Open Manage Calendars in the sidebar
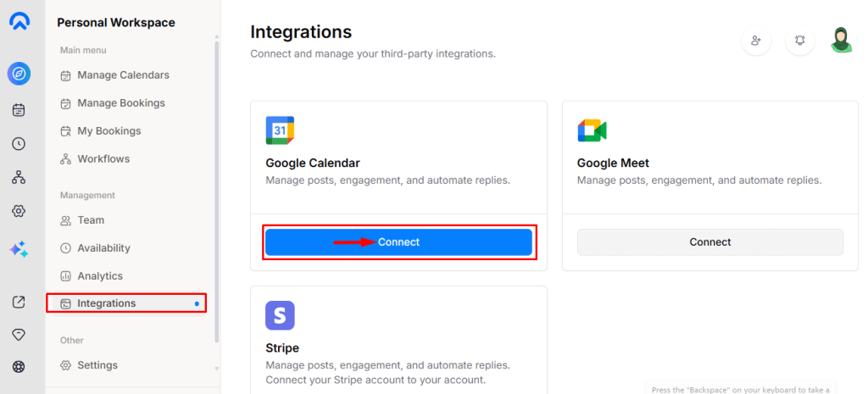 123,75
